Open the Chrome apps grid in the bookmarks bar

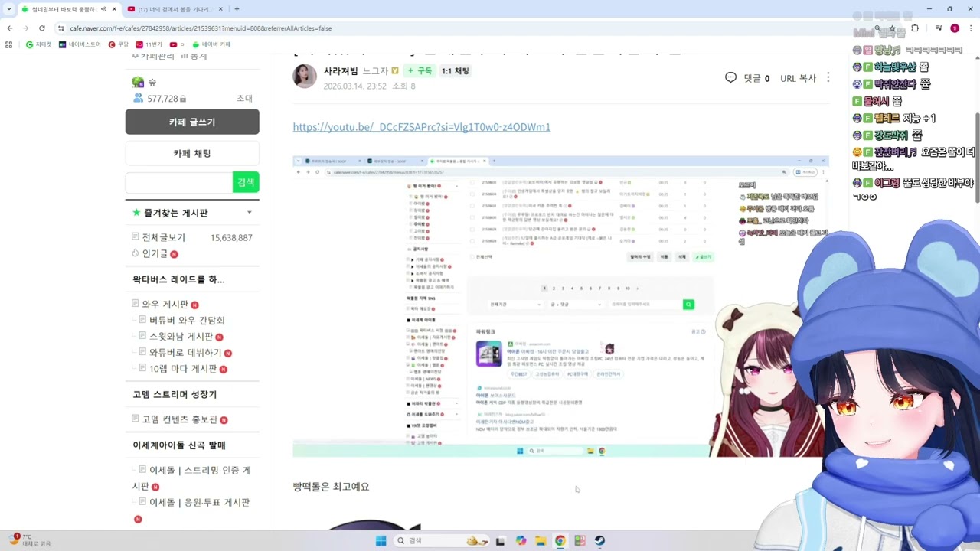point(9,44)
